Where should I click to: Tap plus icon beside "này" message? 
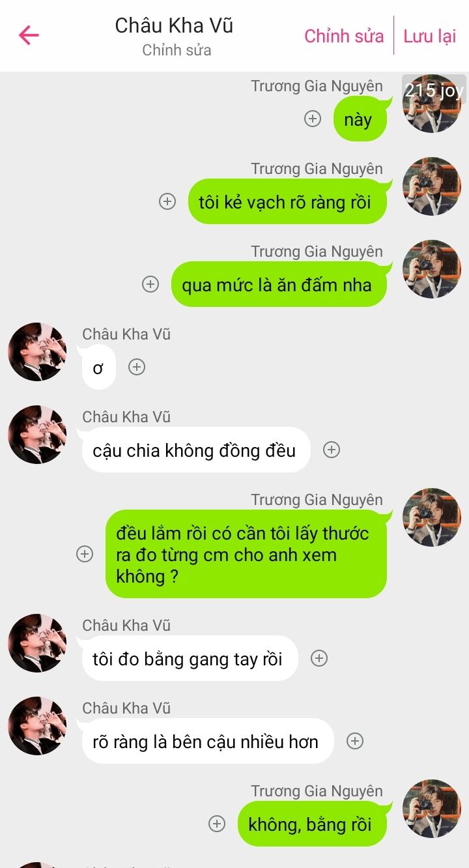tap(313, 119)
